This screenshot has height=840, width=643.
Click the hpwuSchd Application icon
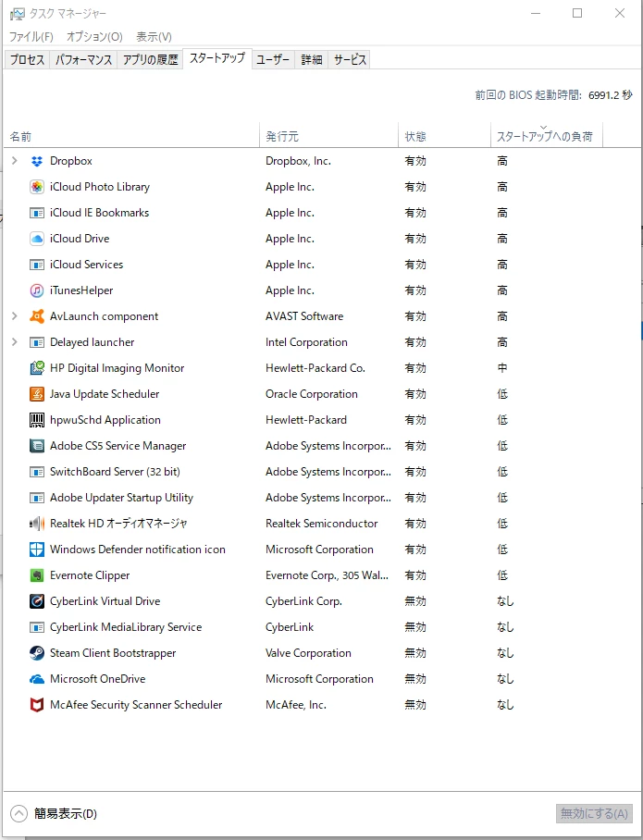pos(36,419)
